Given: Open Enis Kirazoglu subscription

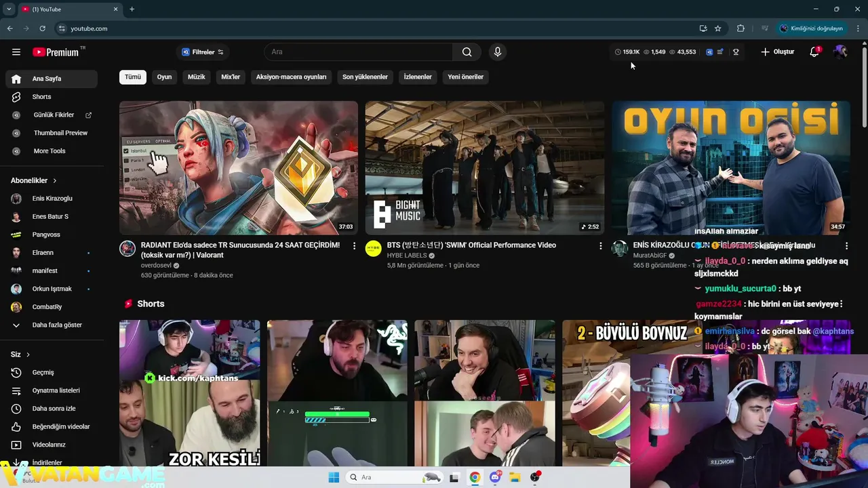Looking at the screenshot, I should (x=52, y=199).
